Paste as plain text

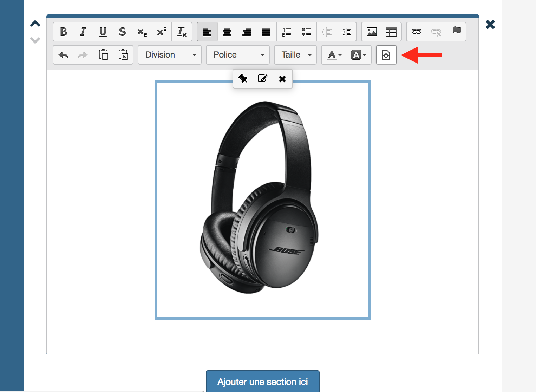[104, 55]
